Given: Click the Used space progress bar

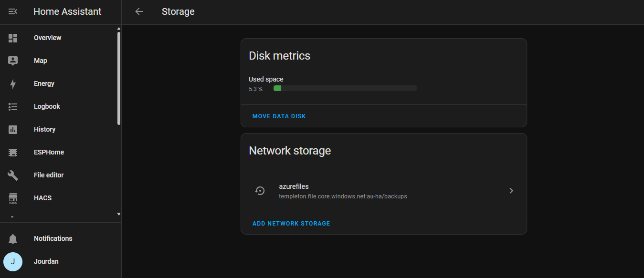Looking at the screenshot, I should pyautogui.click(x=345, y=88).
